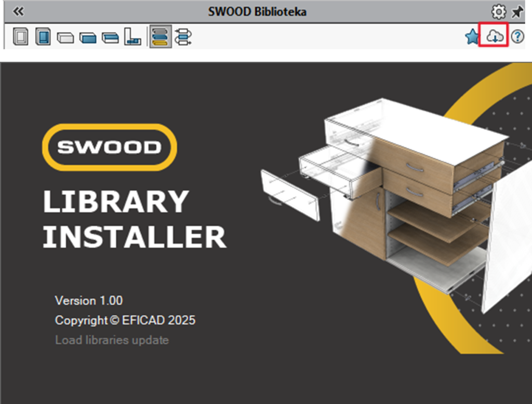Select the L-shaped profile icon

coord(132,37)
